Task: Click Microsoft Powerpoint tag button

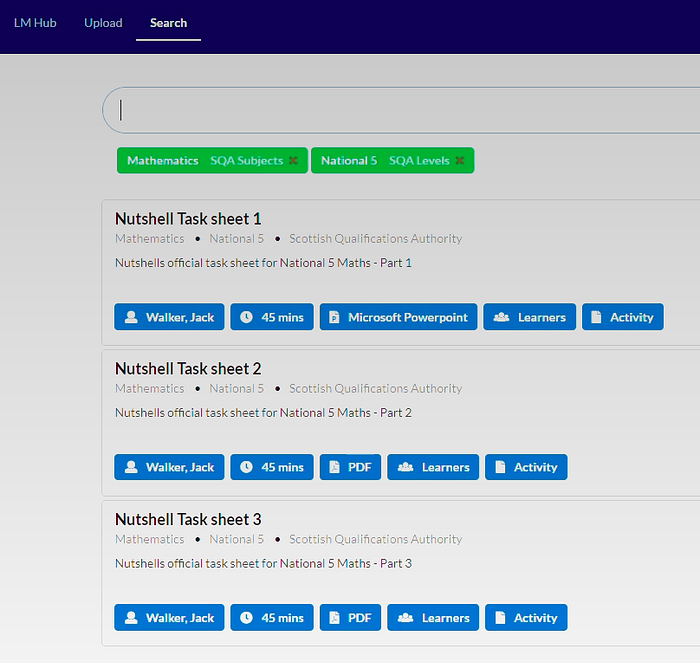Action: [x=398, y=317]
